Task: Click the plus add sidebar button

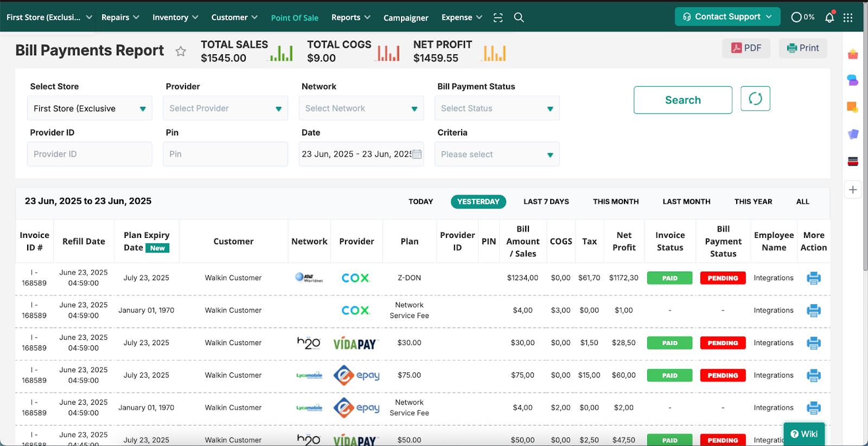Action: [x=853, y=190]
